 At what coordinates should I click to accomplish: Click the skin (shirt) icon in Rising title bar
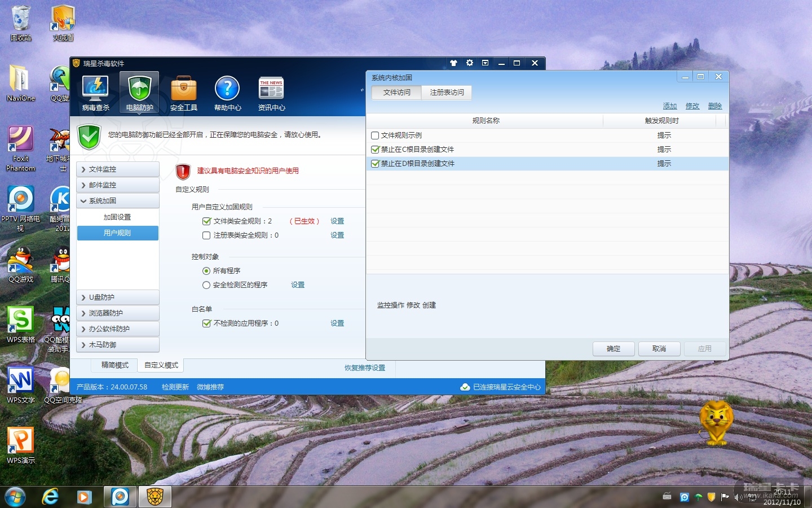click(x=454, y=63)
